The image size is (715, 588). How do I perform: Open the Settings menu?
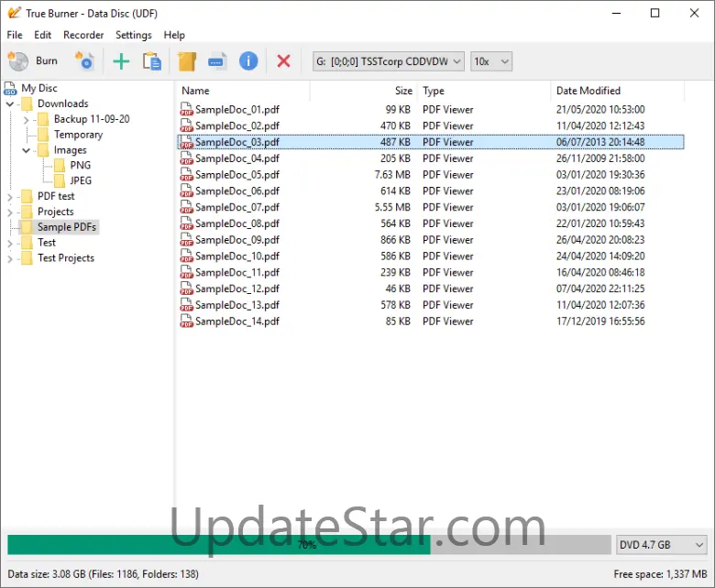[134, 35]
